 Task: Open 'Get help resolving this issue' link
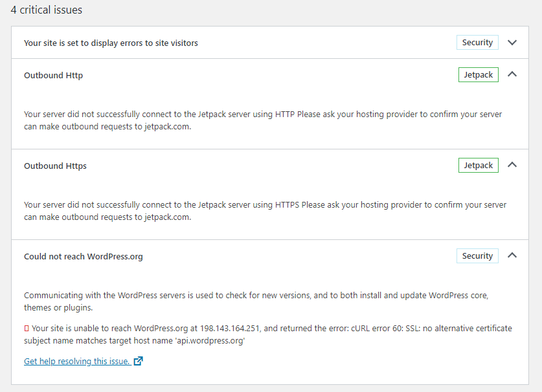pyautogui.click(x=76, y=362)
